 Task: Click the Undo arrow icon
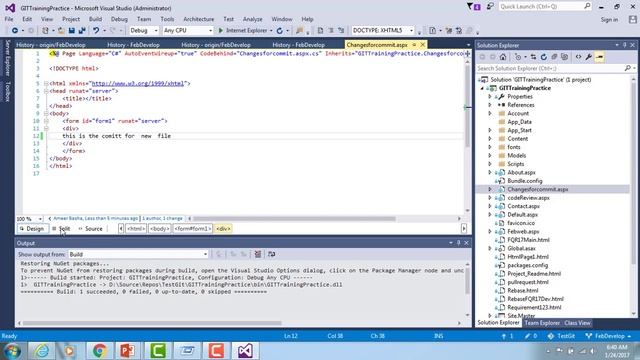pos(96,31)
